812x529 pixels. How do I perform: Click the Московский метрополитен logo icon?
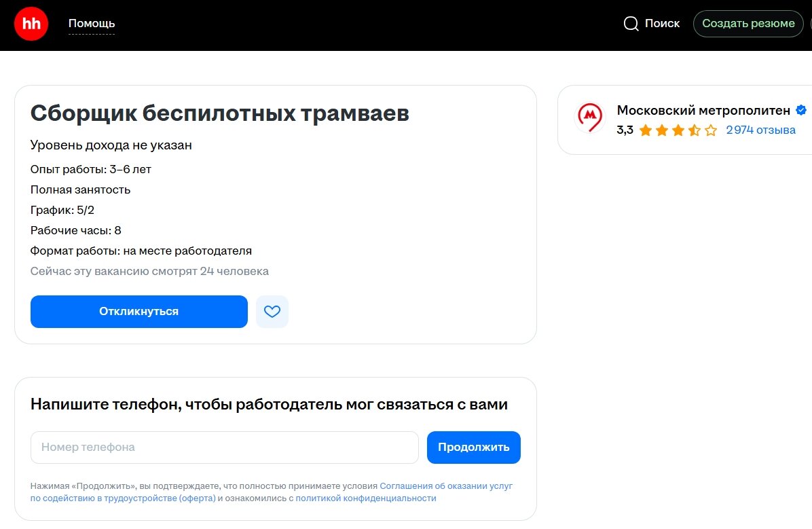tap(589, 118)
